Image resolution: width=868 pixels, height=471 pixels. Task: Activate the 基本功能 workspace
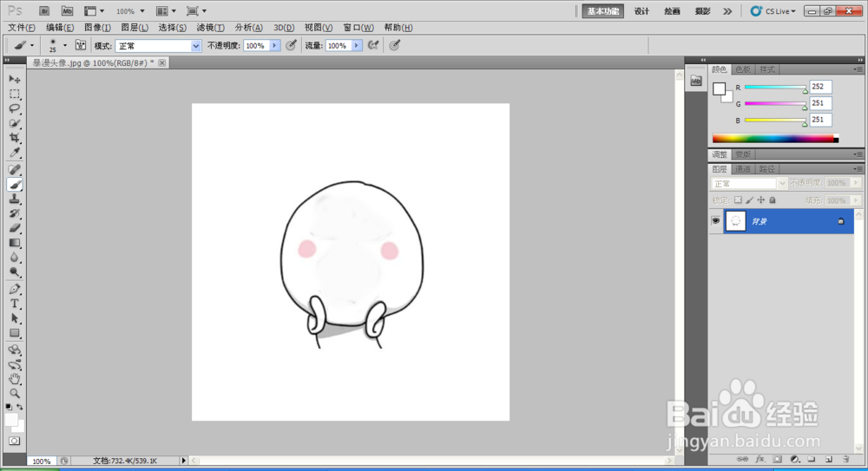click(603, 11)
